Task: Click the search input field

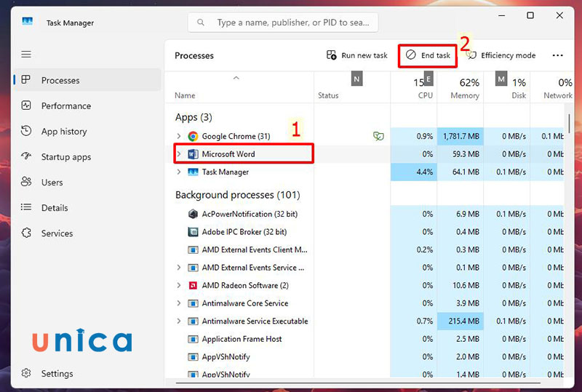Action: pyautogui.click(x=283, y=23)
